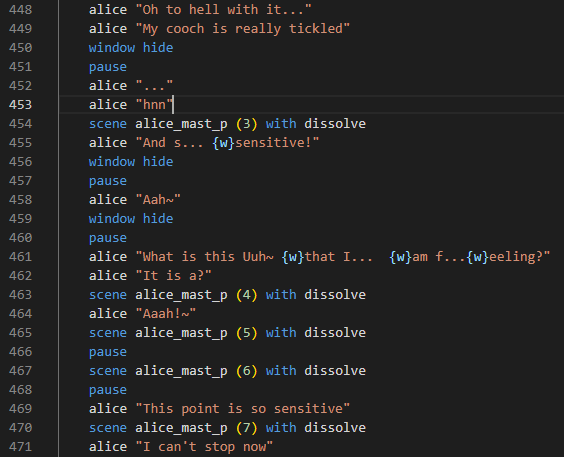Click the "alice" speaker name on line 464
564x457 pixels.
[x=108, y=314]
